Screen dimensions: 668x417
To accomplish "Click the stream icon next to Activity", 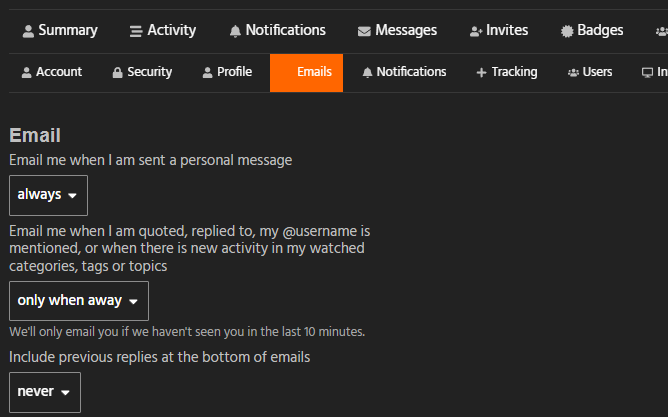I will tap(136, 31).
